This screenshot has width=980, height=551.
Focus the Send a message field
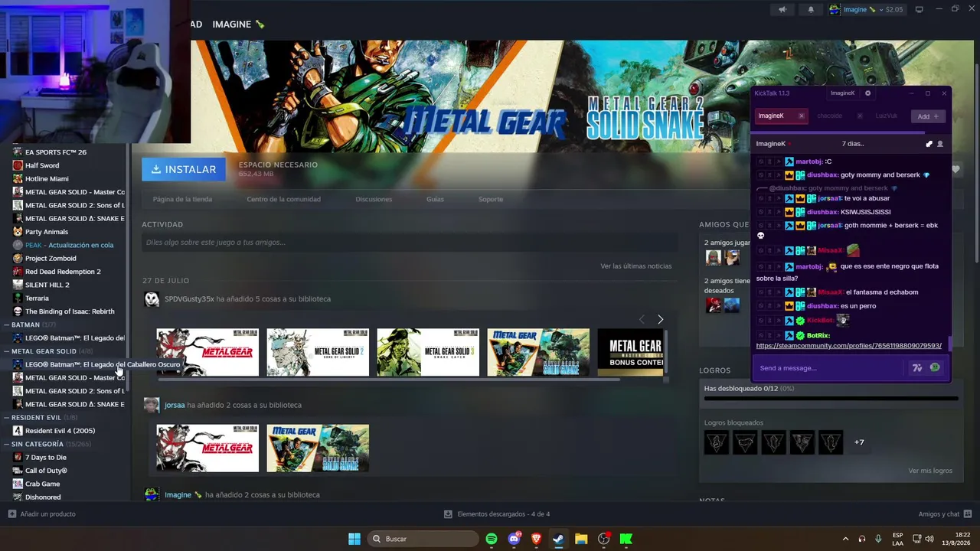pyautogui.click(x=829, y=368)
